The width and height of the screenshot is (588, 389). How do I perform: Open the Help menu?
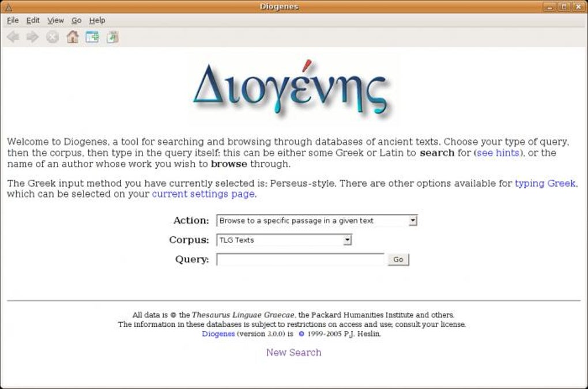click(x=97, y=20)
